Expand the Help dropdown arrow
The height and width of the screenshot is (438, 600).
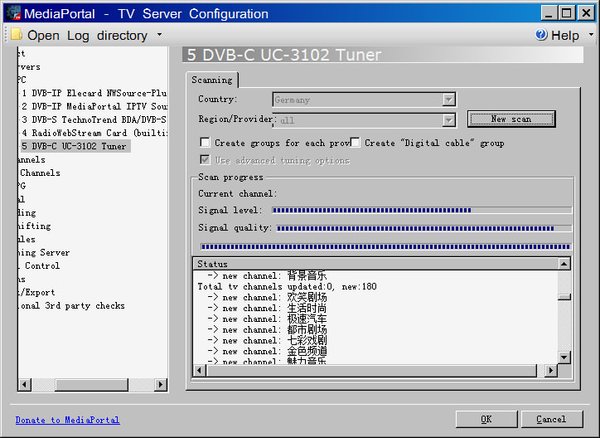click(591, 35)
